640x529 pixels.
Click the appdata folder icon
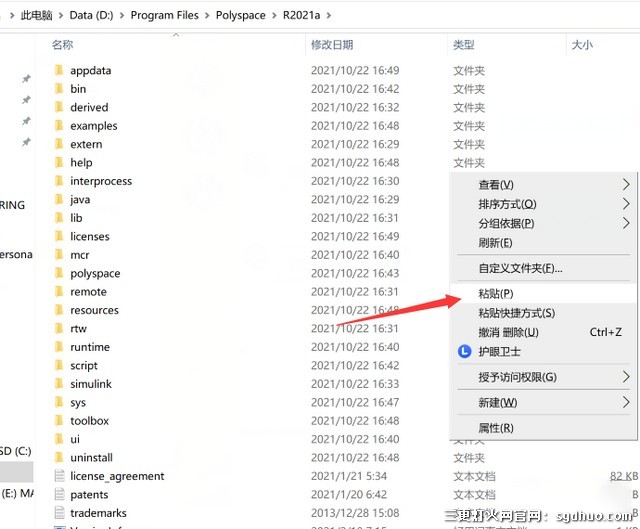tap(59, 70)
